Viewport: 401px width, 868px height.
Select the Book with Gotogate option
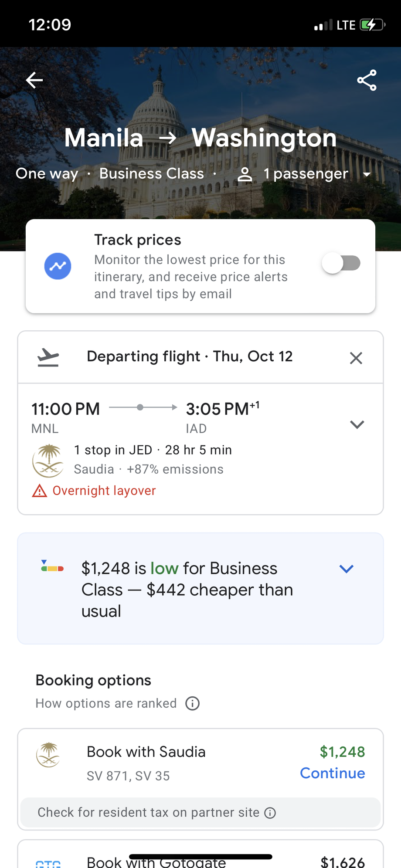[156, 861]
